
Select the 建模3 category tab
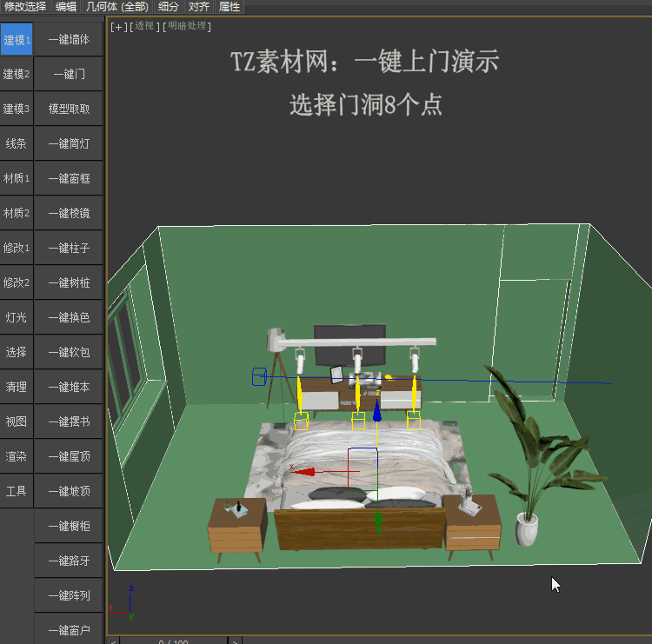[x=17, y=109]
